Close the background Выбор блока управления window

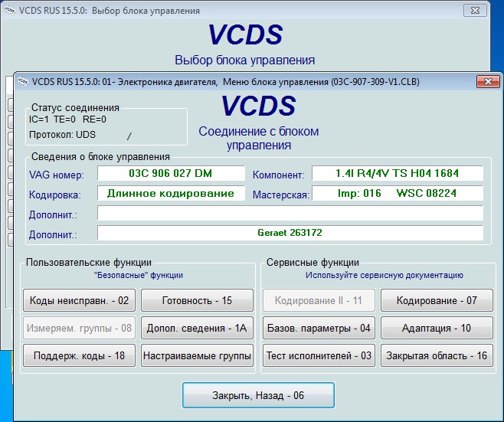coord(475,11)
